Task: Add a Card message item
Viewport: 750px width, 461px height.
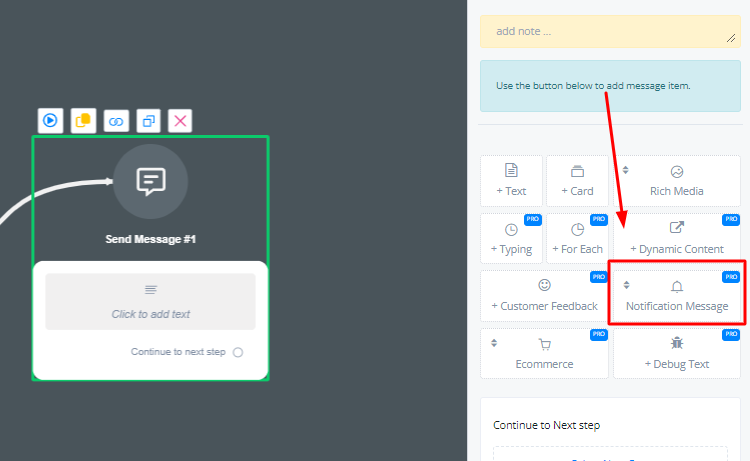Action: coord(577,181)
